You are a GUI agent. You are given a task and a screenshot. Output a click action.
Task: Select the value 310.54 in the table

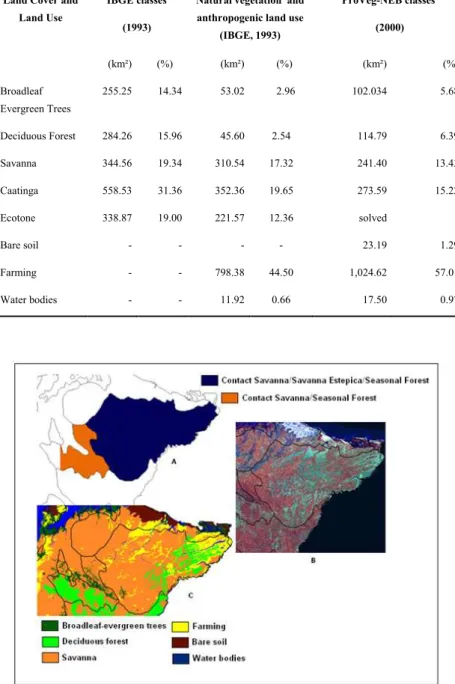tap(229, 164)
